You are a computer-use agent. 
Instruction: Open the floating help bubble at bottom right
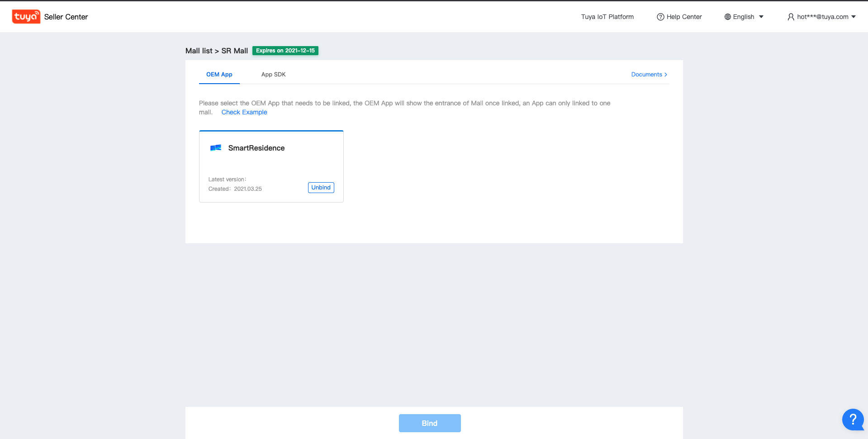pos(853,420)
